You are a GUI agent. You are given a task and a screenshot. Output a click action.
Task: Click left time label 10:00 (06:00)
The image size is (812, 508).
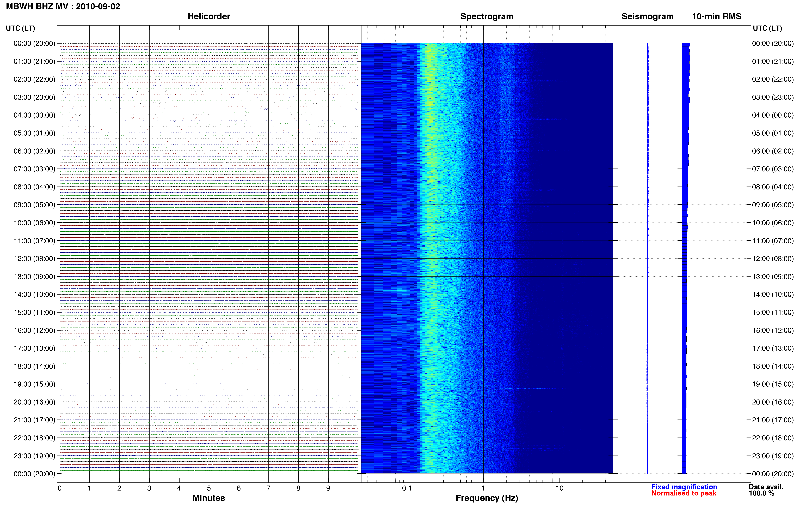[x=34, y=223]
